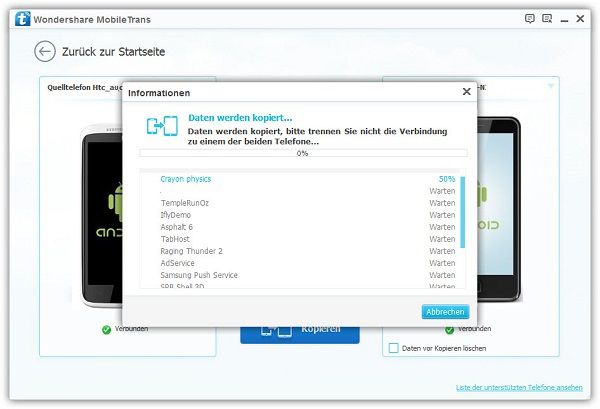Click the green connected checkmark under source phone
Image resolution: width=600 pixels, height=409 pixels.
[106, 329]
